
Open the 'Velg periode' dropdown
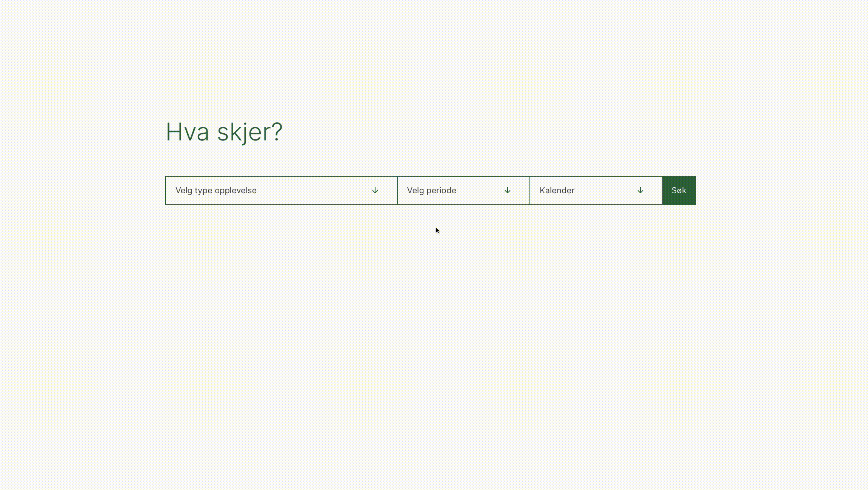(x=463, y=190)
